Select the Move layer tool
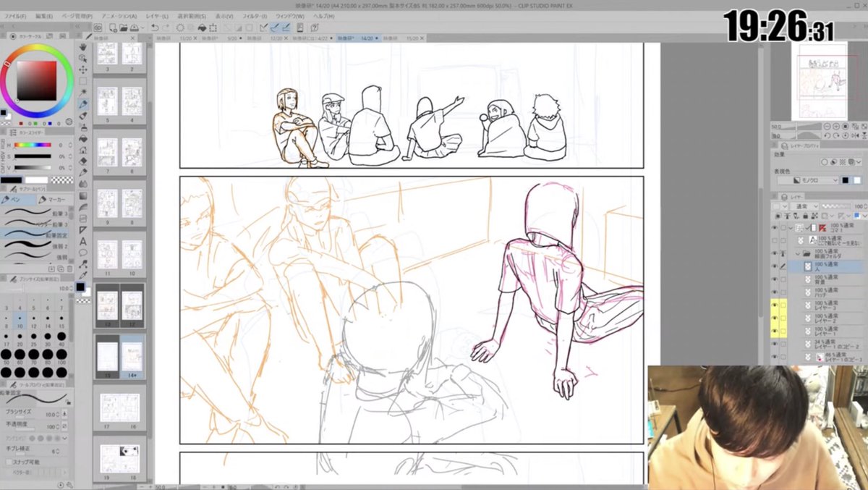This screenshot has width=868, height=490. click(83, 70)
